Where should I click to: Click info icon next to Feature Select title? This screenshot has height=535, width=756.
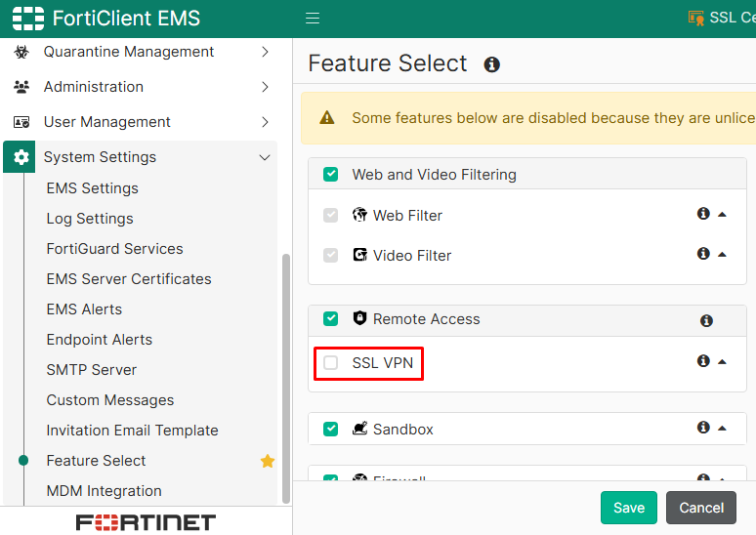491,64
